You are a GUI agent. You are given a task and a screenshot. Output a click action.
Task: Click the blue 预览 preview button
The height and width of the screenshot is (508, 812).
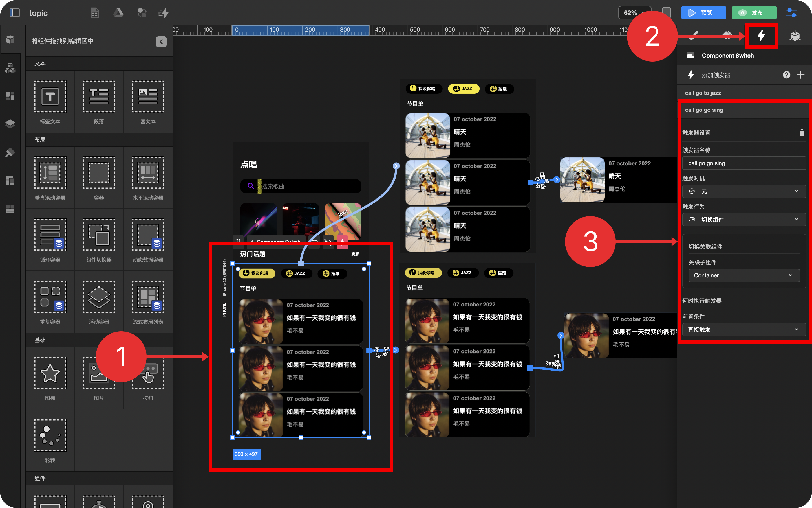click(x=703, y=13)
